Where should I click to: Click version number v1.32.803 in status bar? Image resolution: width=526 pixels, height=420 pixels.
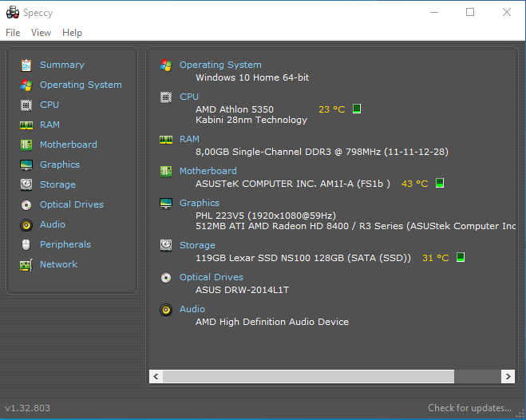27,408
